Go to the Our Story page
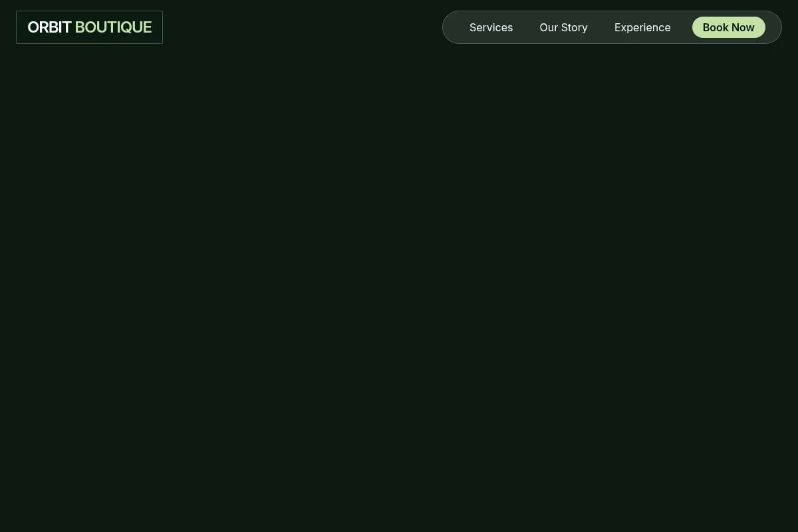 [x=563, y=27]
